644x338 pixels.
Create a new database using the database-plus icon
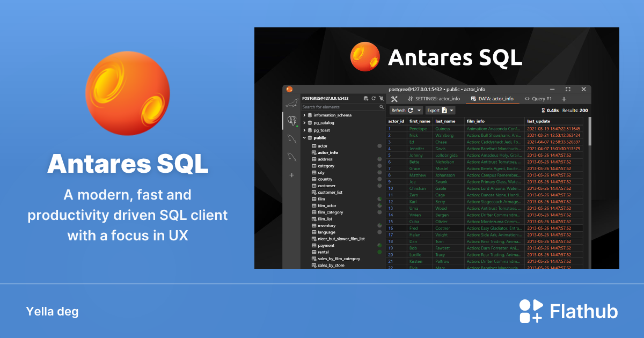coord(366,99)
